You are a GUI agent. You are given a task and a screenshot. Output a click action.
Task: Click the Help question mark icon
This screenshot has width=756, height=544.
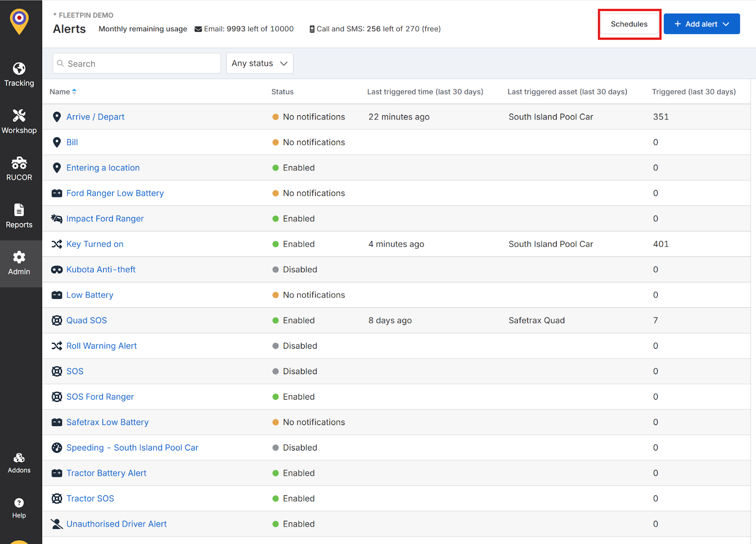point(19,503)
